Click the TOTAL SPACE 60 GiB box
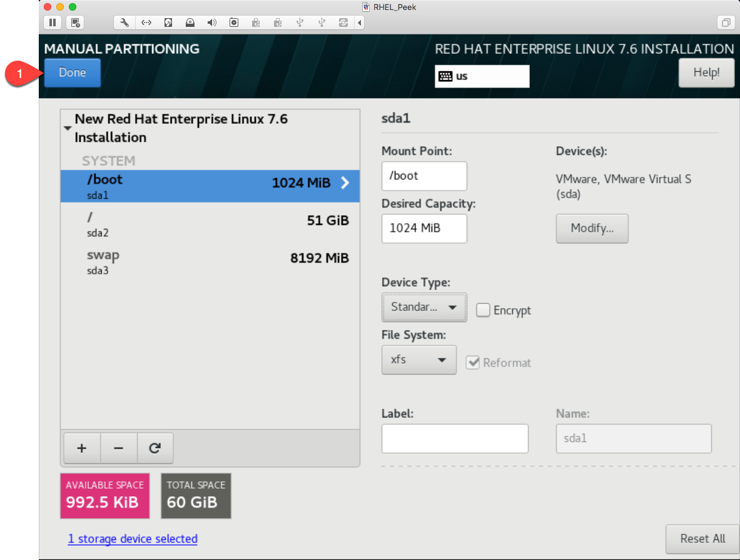This screenshot has width=740, height=560. (196, 496)
